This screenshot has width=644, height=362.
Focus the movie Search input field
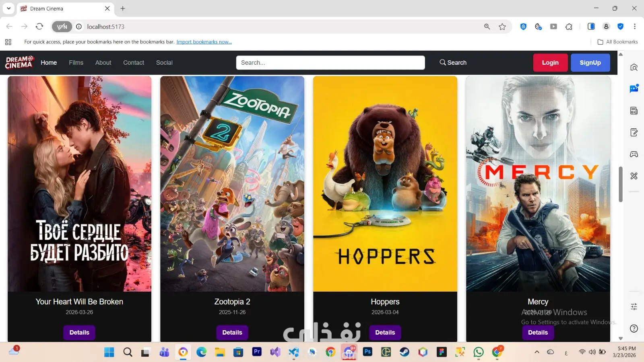click(x=330, y=63)
